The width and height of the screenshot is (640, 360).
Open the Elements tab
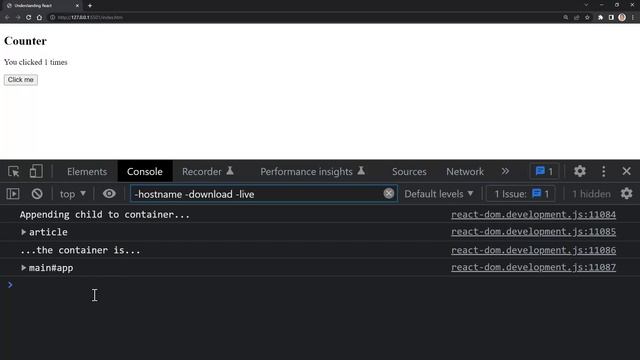[87, 172]
